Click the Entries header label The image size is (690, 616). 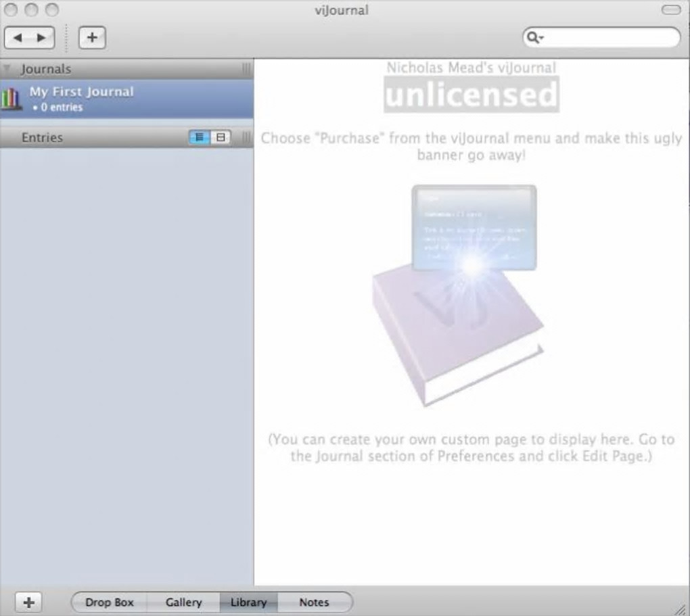click(x=42, y=138)
